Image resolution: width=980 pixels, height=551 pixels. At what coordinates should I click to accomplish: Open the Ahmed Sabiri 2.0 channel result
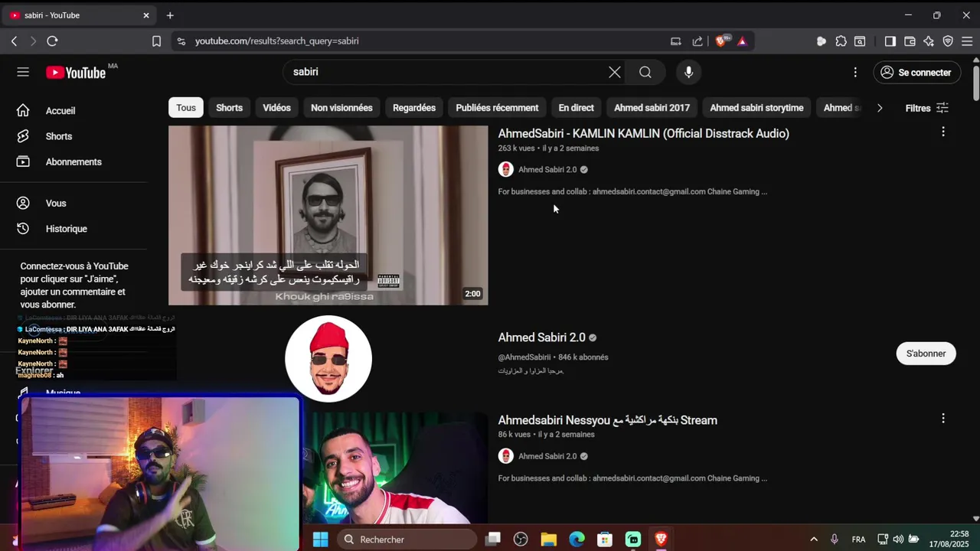click(541, 337)
